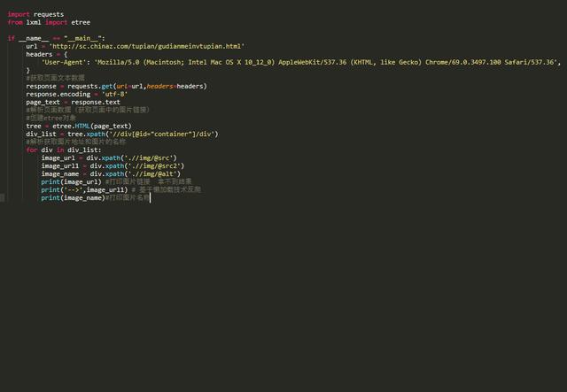Click the print(image_url) statement
The image size is (567, 392).
pos(71,181)
